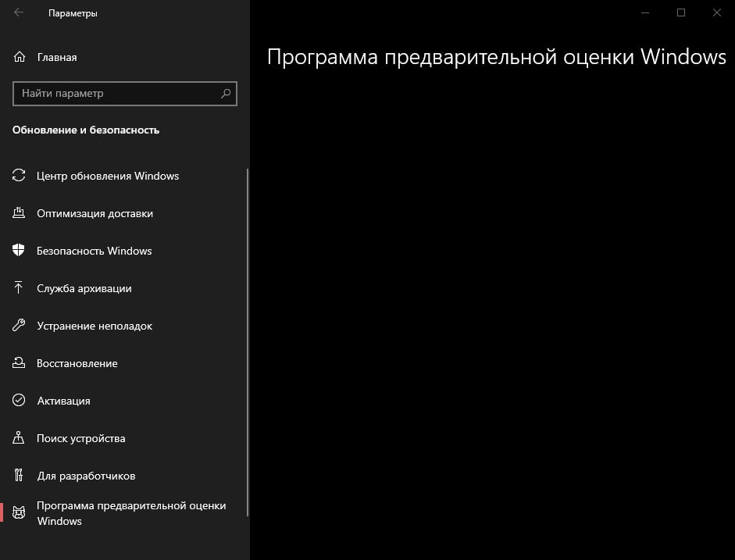This screenshot has height=560, width=735.
Task: Click the magnifier search icon
Action: pos(226,93)
